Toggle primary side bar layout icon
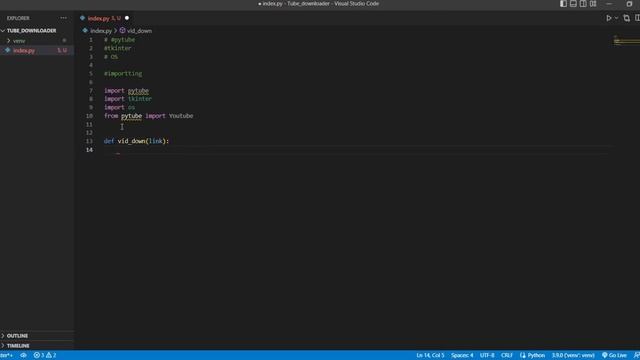The height and width of the screenshot is (360, 640). (x=563, y=4)
